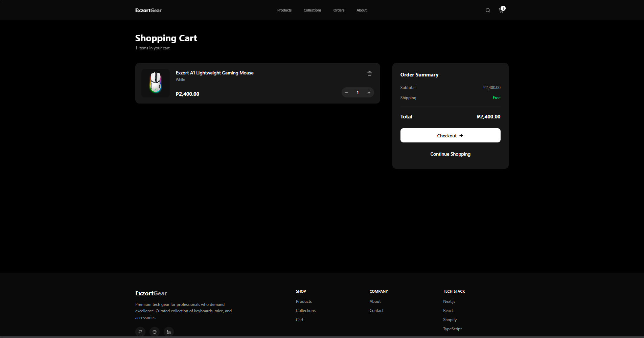Viewport: 644px width, 338px height.
Task: Go to Products in the top navigation
Action: [284, 10]
